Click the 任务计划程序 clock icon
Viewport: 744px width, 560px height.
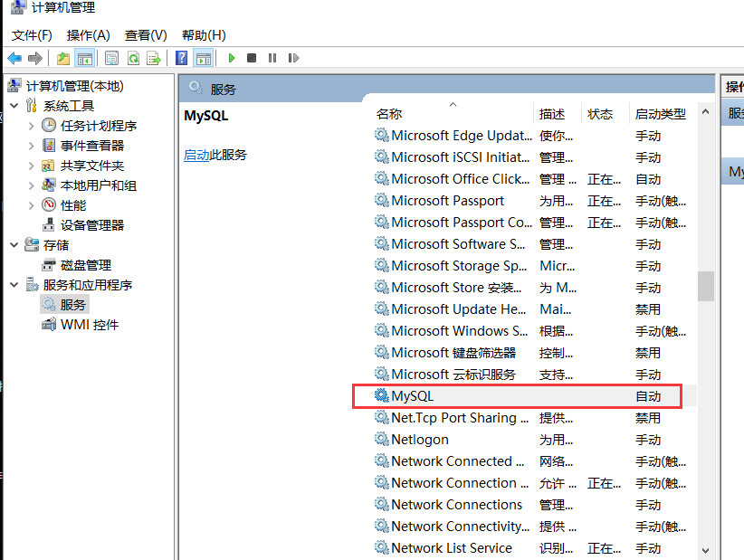coord(48,125)
